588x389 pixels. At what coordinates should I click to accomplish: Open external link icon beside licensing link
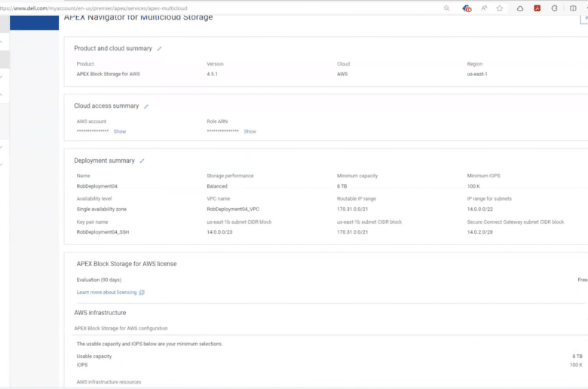pyautogui.click(x=142, y=293)
